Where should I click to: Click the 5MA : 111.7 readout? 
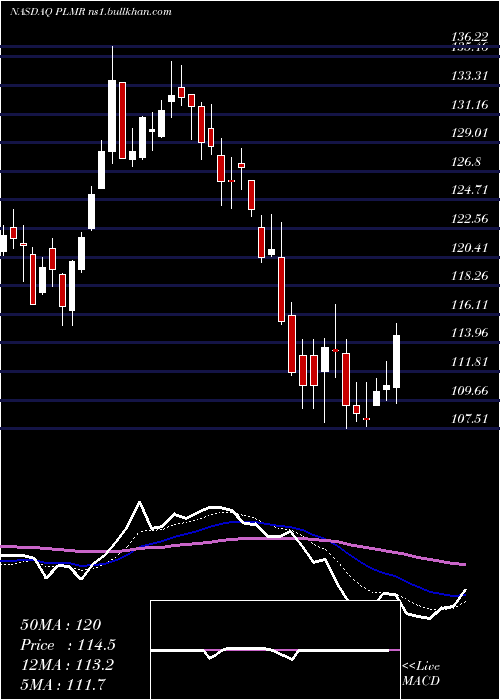click(63, 685)
